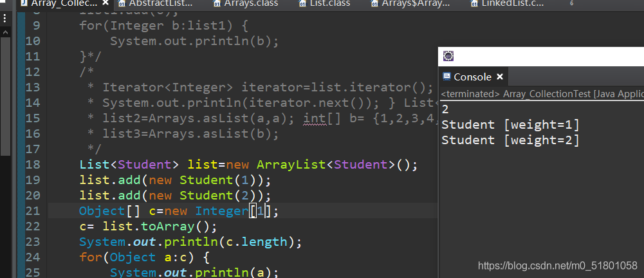The image size is (644, 278).
Task: Open the List.class tab
Action: pos(331,3)
